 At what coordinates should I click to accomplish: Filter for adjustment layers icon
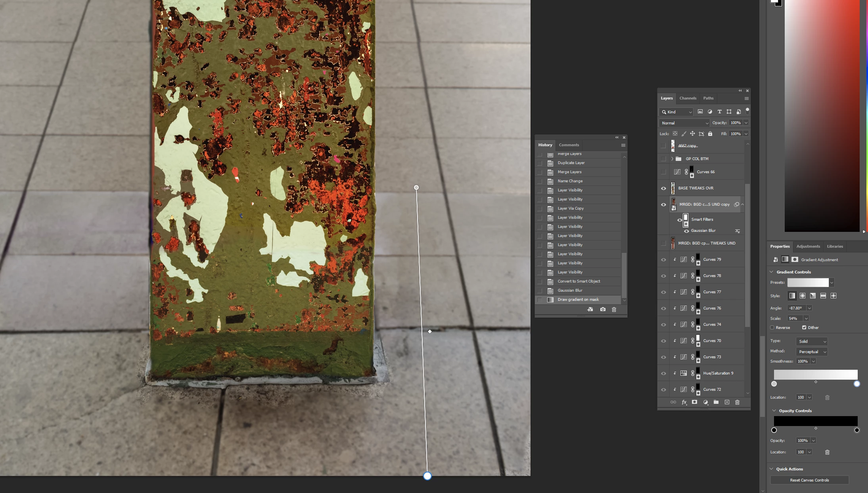pos(710,112)
